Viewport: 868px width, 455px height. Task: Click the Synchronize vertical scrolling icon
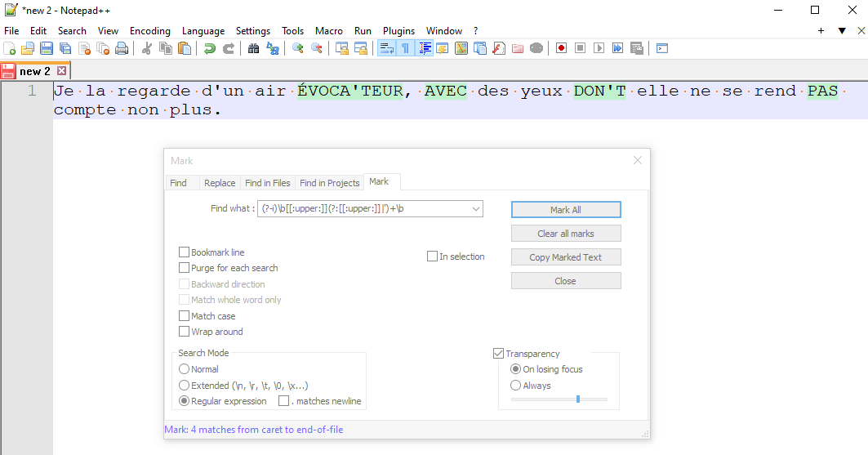point(342,49)
